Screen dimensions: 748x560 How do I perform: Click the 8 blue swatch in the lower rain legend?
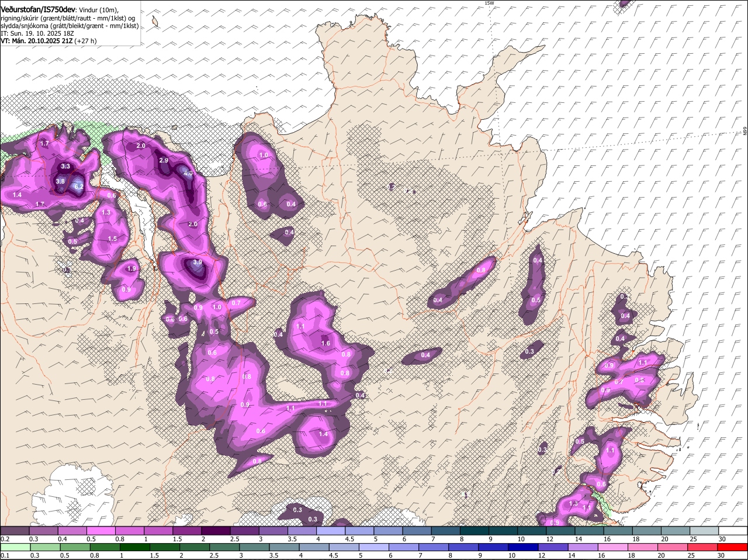[464, 548]
